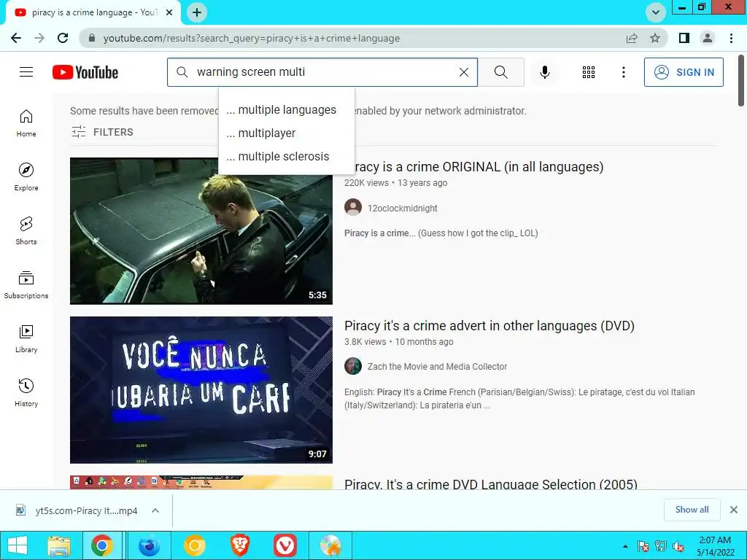Open the 12oclockmidnight channel
Screen dimensions: 747x560
click(x=402, y=208)
